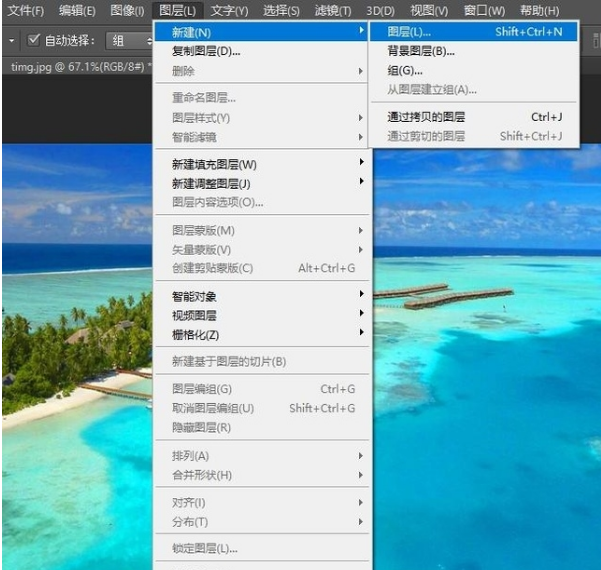This screenshot has width=601, height=570.
Task: Click the 矢量蒙版(V) entry
Action: coord(261,250)
